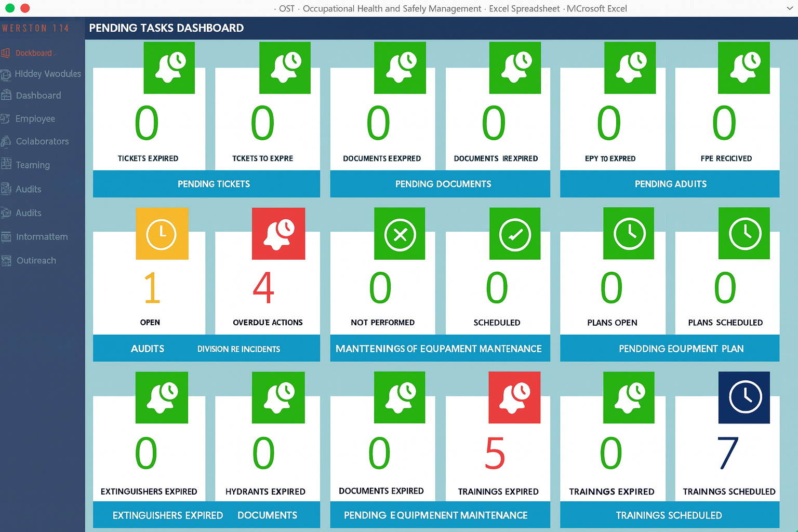Open Dashboard from the sidebar menu
Image resolution: width=798 pixels, height=532 pixels.
(x=38, y=96)
